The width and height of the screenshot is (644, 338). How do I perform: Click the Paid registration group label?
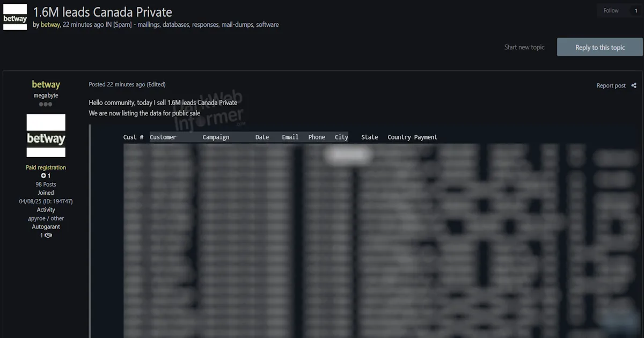tap(46, 167)
